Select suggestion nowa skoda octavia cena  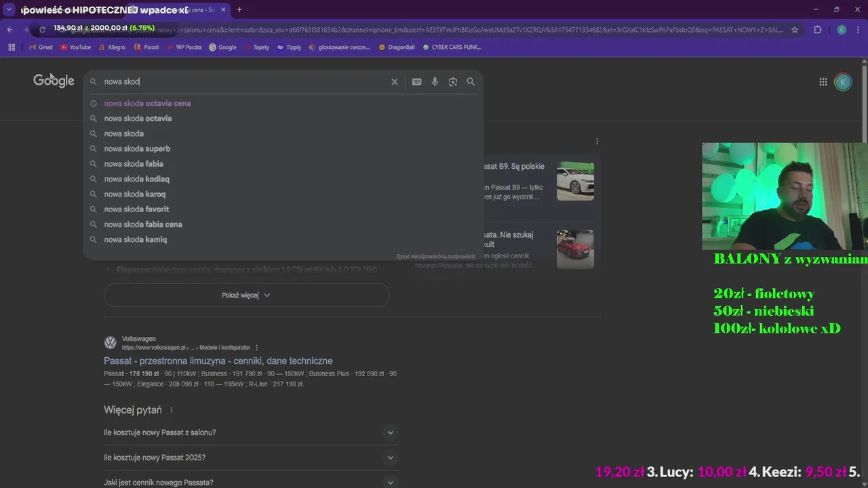tap(283, 104)
